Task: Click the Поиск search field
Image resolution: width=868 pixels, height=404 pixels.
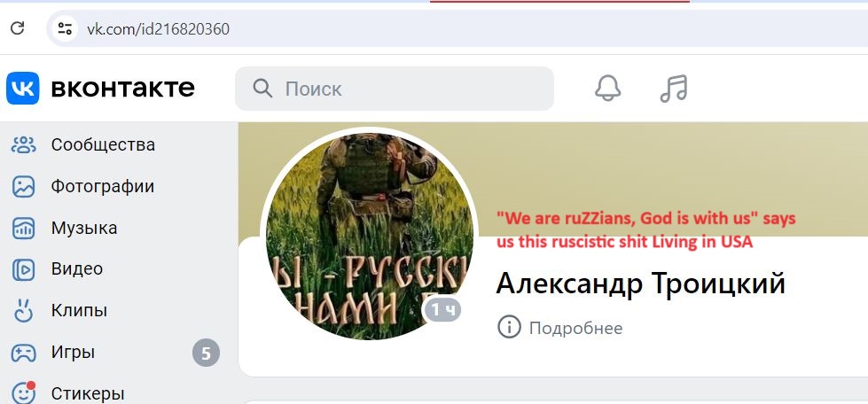Action: 395,89
